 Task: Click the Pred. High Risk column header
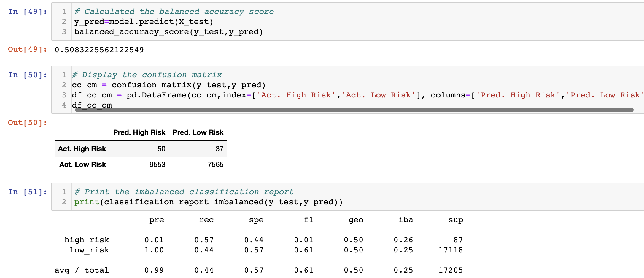139,132
